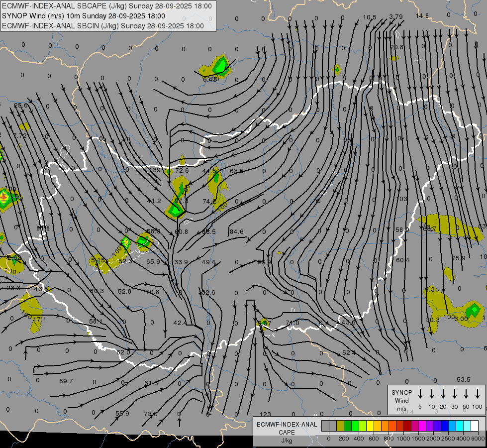The height and width of the screenshot is (448, 487).
Task: Click the 20 label in wind legend
Action: click(x=443, y=407)
